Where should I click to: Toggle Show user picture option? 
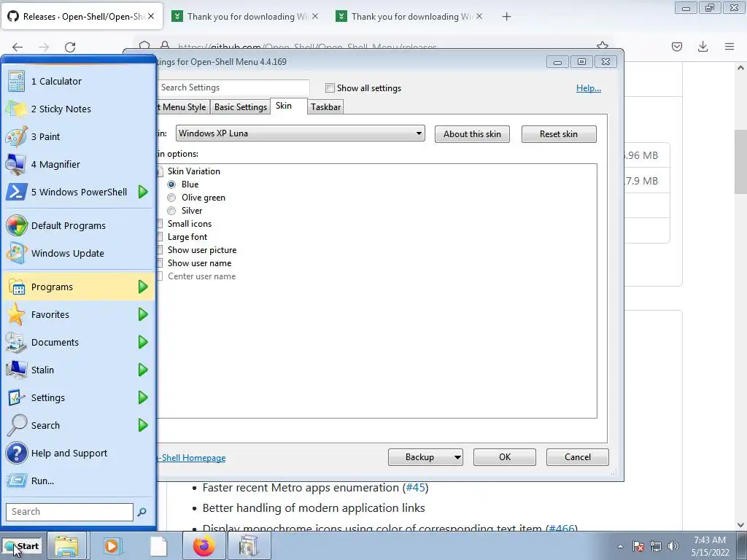(x=160, y=250)
